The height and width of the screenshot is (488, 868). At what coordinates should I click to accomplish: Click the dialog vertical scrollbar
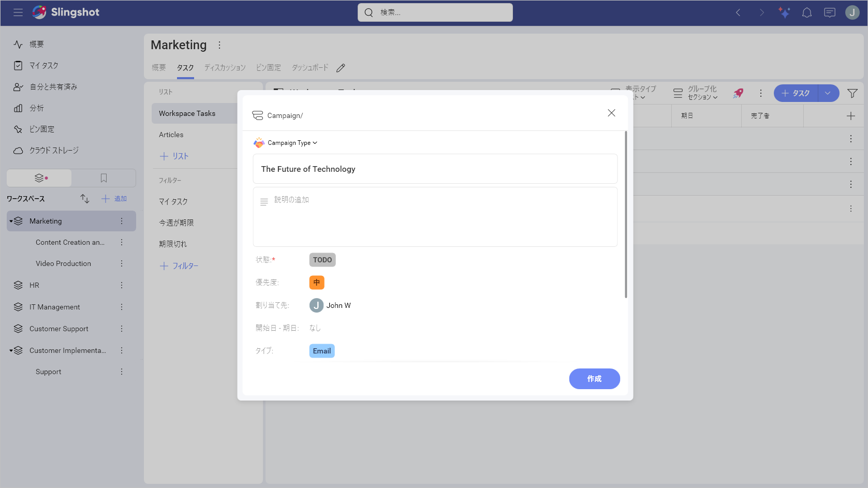tap(626, 214)
